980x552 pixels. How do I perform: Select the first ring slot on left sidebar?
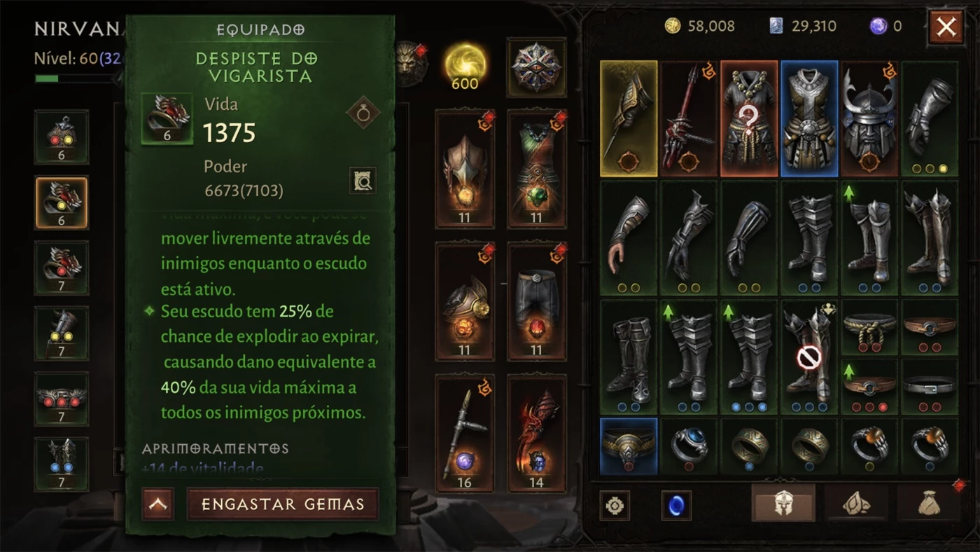click(62, 137)
